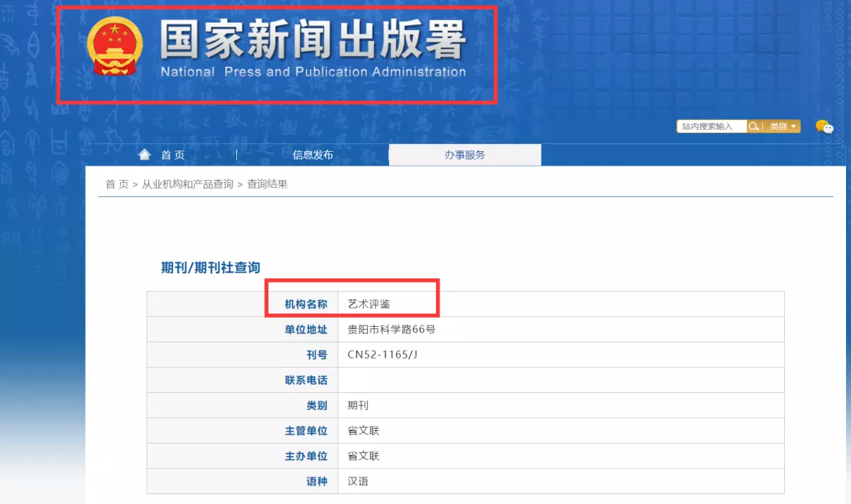
Task: Click the 查询结果 breadcrumb text
Action: (267, 184)
